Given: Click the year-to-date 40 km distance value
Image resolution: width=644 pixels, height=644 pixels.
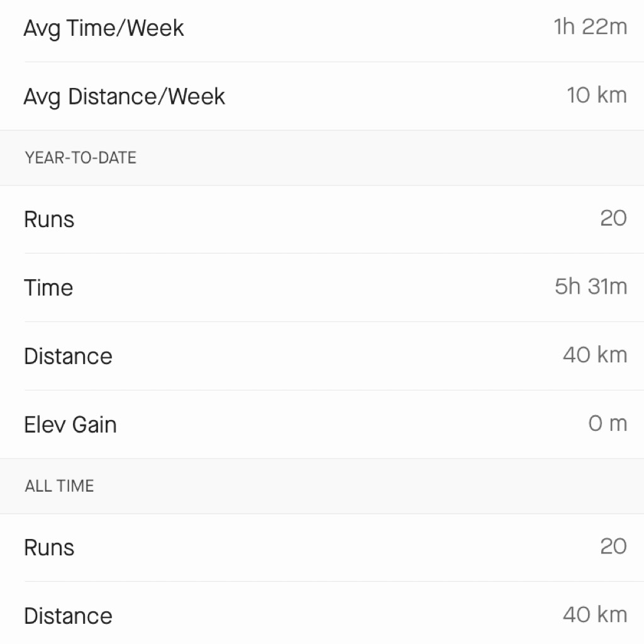Looking at the screenshot, I should point(595,355).
